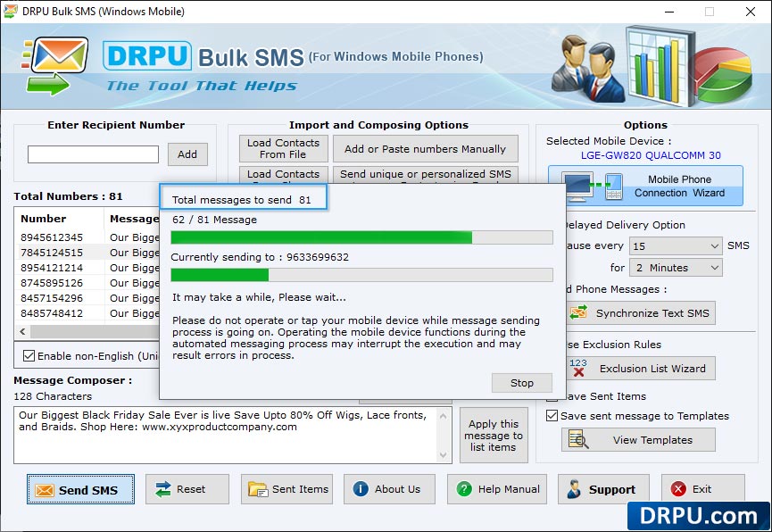Click the Sent Items folder icon

tap(258, 489)
